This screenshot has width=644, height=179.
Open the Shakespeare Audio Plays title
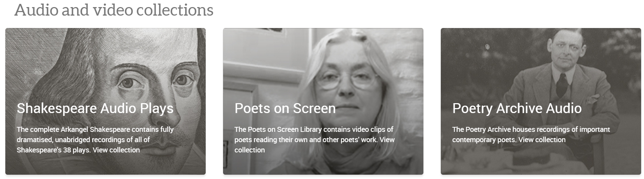click(x=95, y=108)
